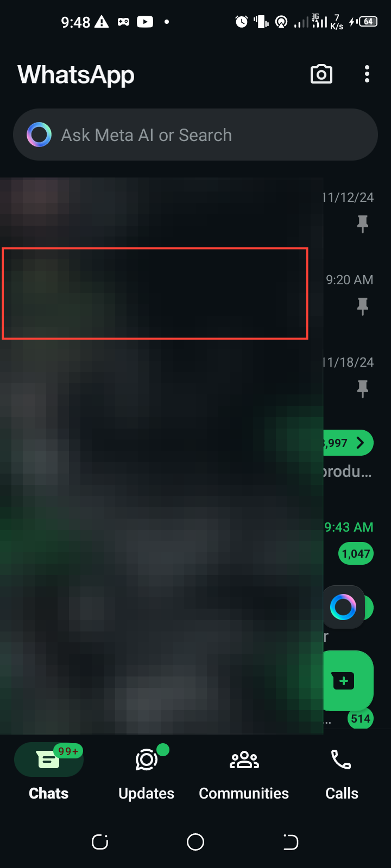
Task: Tap pin icon of the 9:20 AM chat
Action: tap(363, 307)
